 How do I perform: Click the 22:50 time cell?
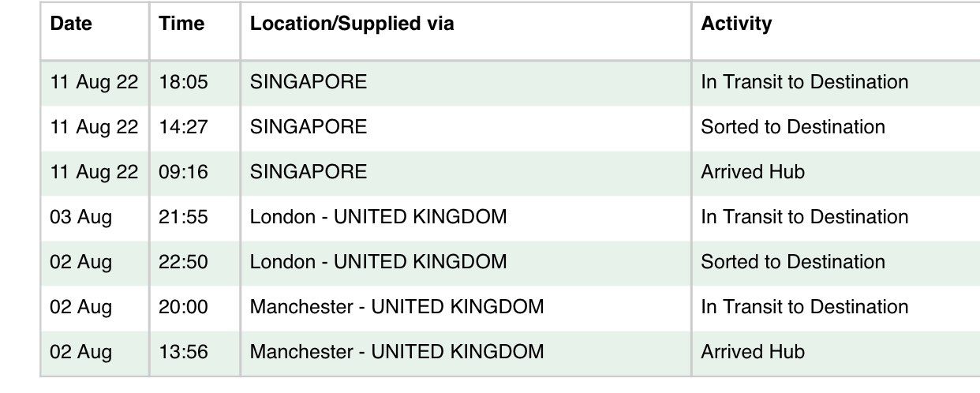184,262
